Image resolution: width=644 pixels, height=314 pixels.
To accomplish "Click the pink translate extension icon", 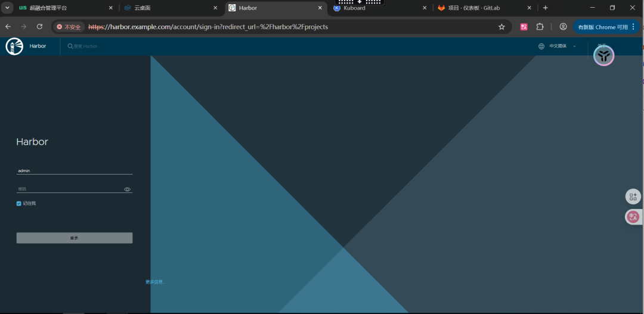I will tap(524, 27).
